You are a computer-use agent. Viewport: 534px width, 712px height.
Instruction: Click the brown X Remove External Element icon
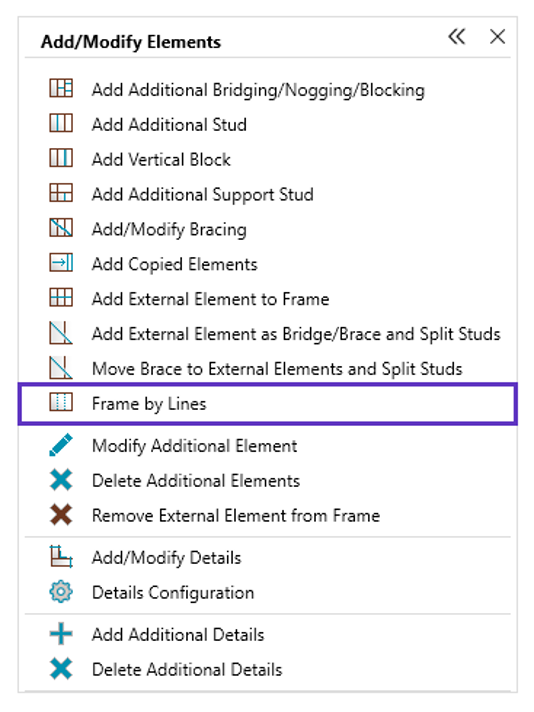tap(61, 515)
